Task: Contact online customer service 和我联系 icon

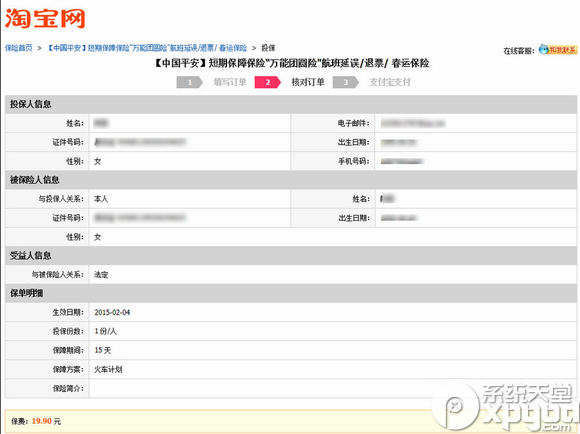Action: coord(558,50)
